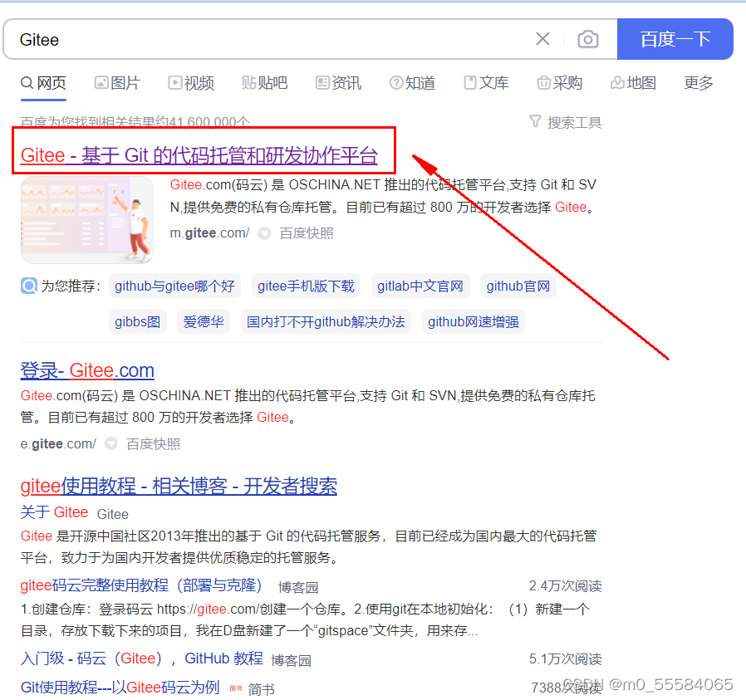746x700 pixels.
Task: Open 入门级 - 码云（Gitee），GitHub 教程 article
Action: point(142,658)
